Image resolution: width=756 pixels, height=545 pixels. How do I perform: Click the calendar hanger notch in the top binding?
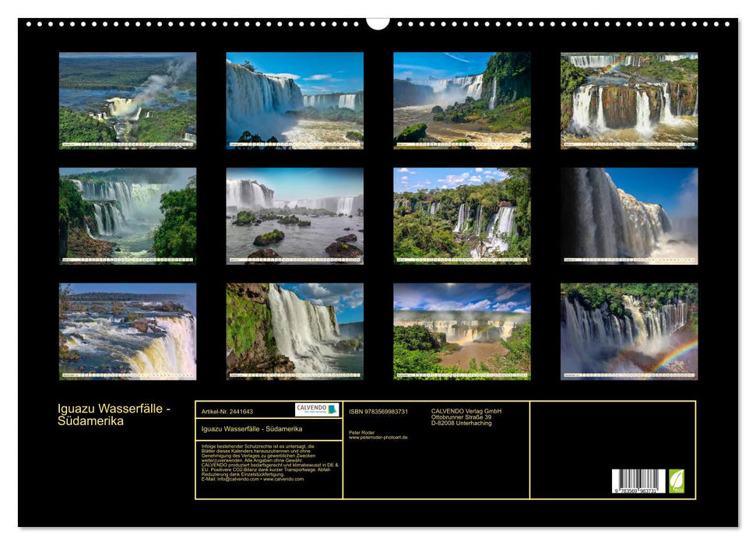pos(378,23)
